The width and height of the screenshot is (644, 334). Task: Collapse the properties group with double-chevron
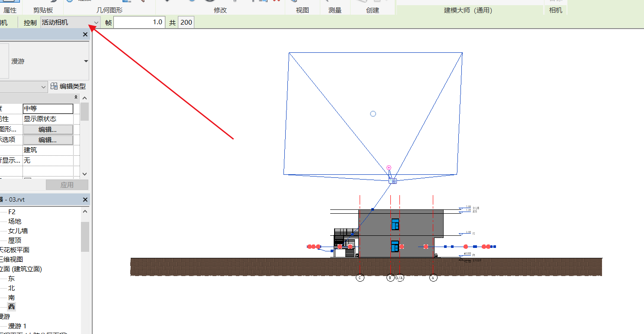pyautogui.click(x=76, y=97)
